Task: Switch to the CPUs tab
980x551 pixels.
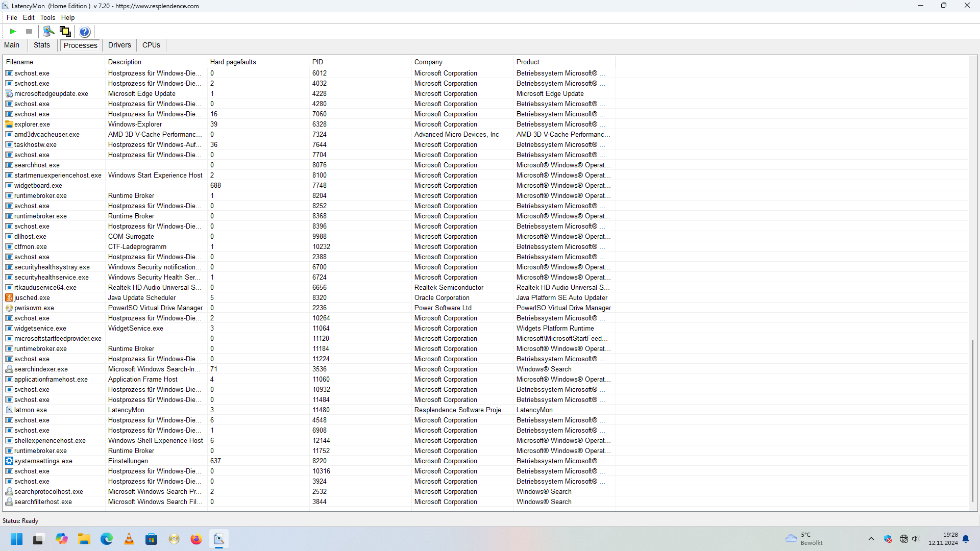Action: pos(151,45)
